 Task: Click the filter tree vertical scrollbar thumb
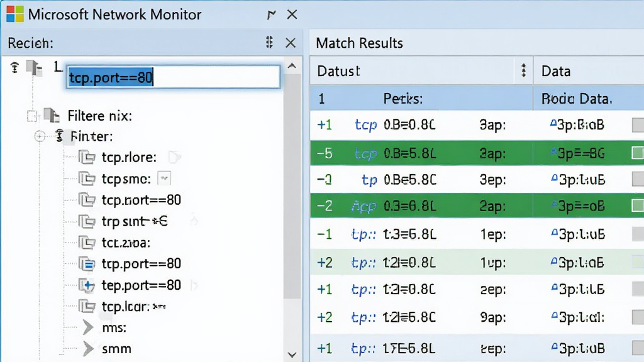coord(292,187)
